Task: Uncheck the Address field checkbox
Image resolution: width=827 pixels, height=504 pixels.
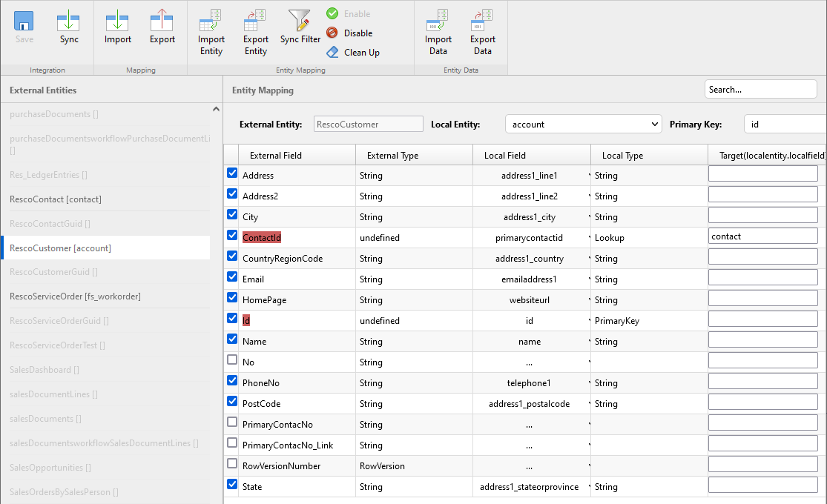Action: pyautogui.click(x=232, y=173)
